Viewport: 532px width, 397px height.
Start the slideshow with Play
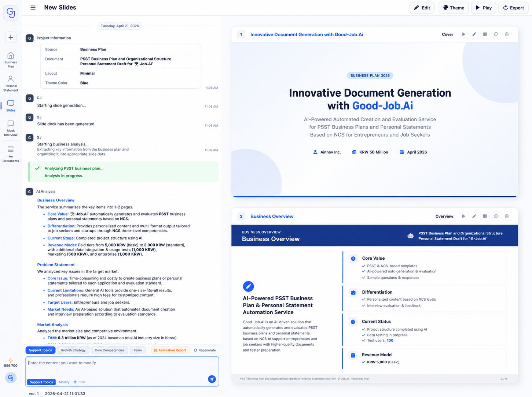click(484, 8)
